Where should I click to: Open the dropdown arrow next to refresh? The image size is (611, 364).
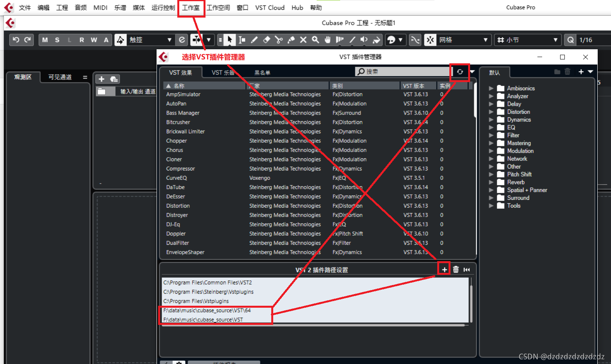coord(472,72)
